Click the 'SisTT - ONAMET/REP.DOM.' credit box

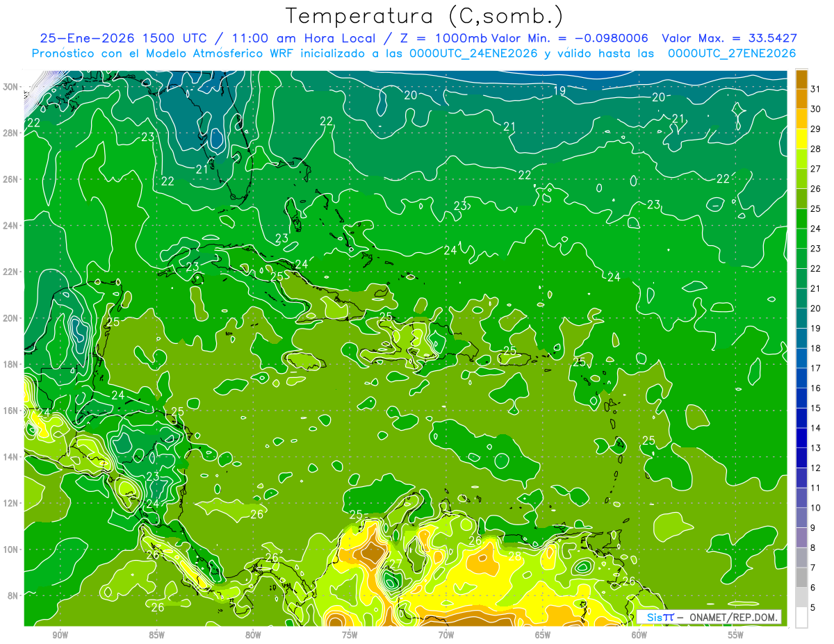coord(710,617)
